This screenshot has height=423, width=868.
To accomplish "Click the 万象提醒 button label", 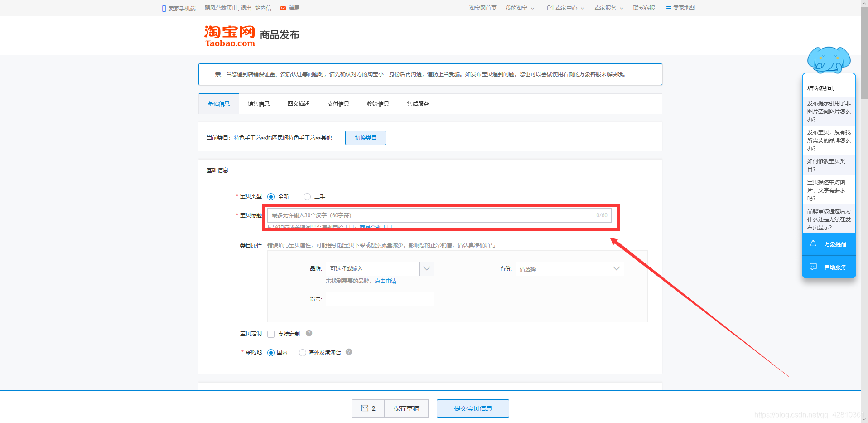I will click(x=835, y=244).
